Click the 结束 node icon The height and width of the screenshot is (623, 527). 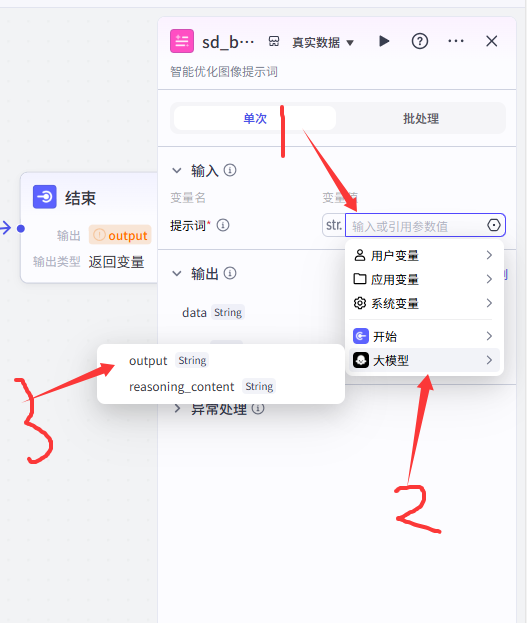[x=45, y=197]
